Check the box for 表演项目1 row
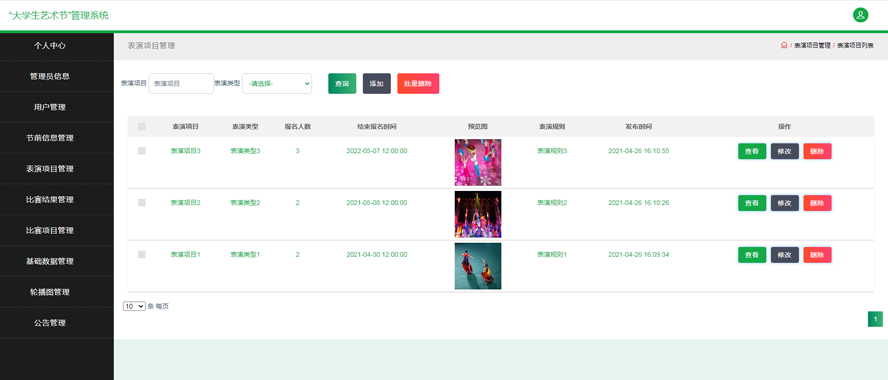Image resolution: width=888 pixels, height=380 pixels. pos(142,255)
